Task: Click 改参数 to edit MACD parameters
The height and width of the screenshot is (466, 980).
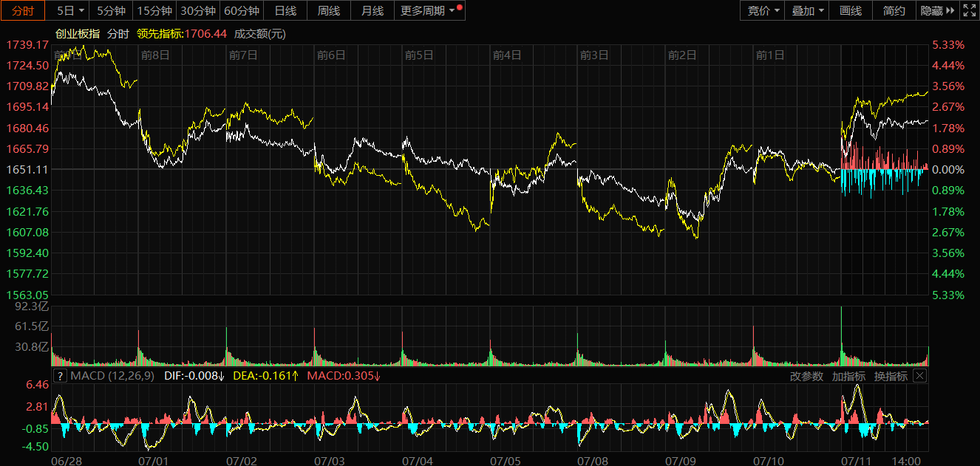Action: click(806, 376)
